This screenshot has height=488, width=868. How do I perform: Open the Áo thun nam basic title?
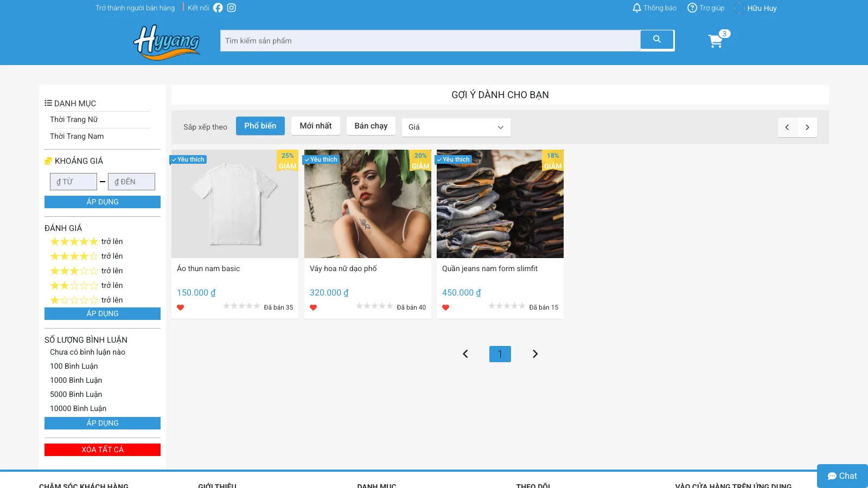[208, 268]
